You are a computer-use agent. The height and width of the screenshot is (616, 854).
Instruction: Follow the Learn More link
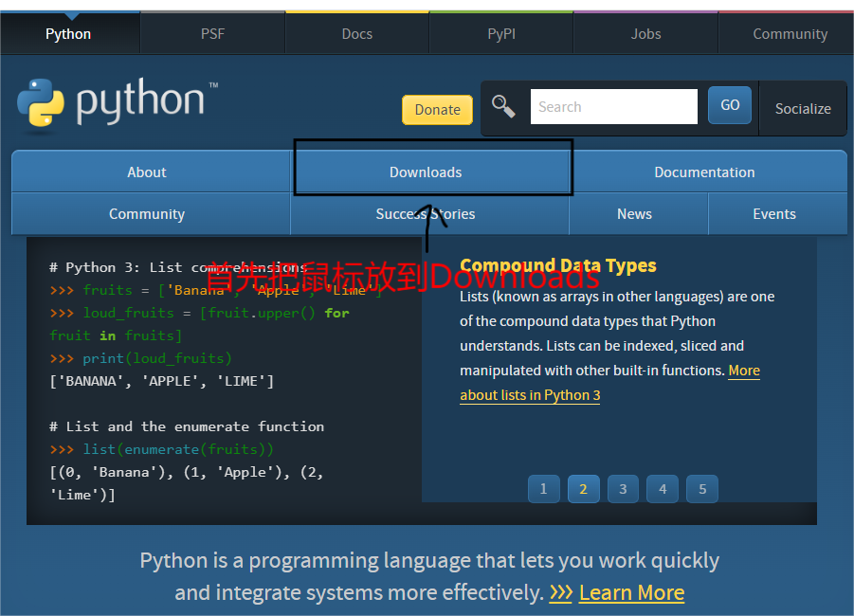632,592
